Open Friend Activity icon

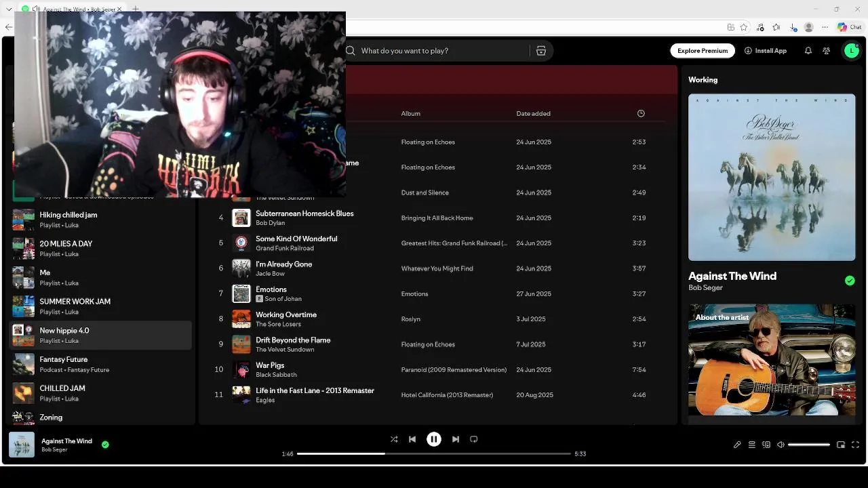coord(827,51)
